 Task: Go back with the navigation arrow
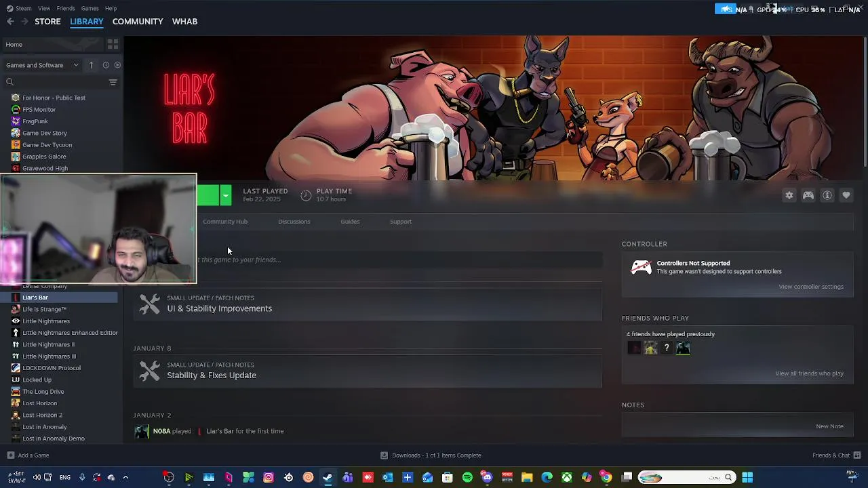click(x=10, y=22)
